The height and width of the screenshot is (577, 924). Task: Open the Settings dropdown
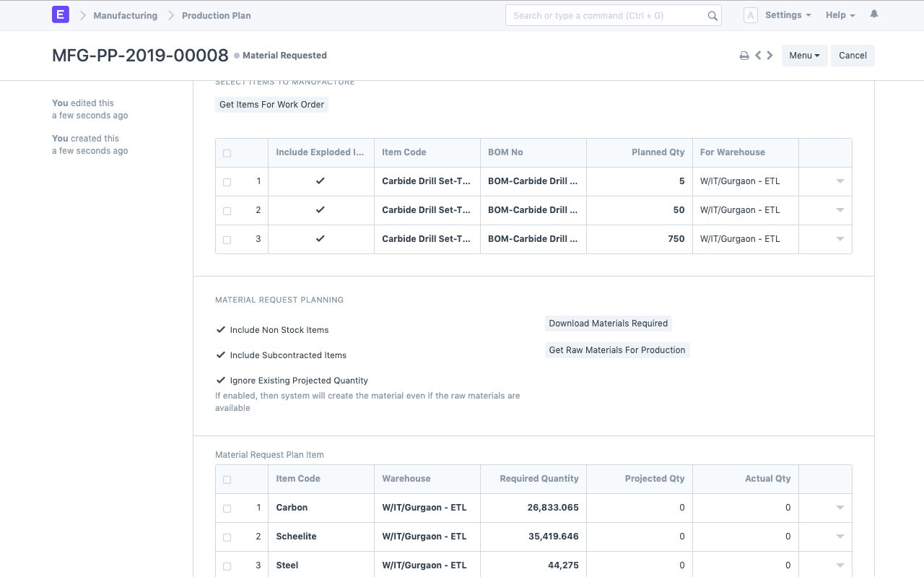coord(788,15)
